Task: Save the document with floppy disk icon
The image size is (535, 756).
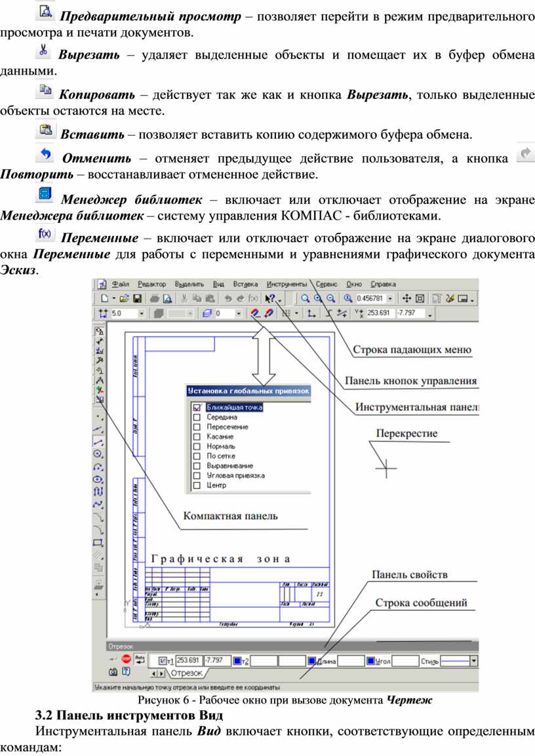Action: point(137,299)
